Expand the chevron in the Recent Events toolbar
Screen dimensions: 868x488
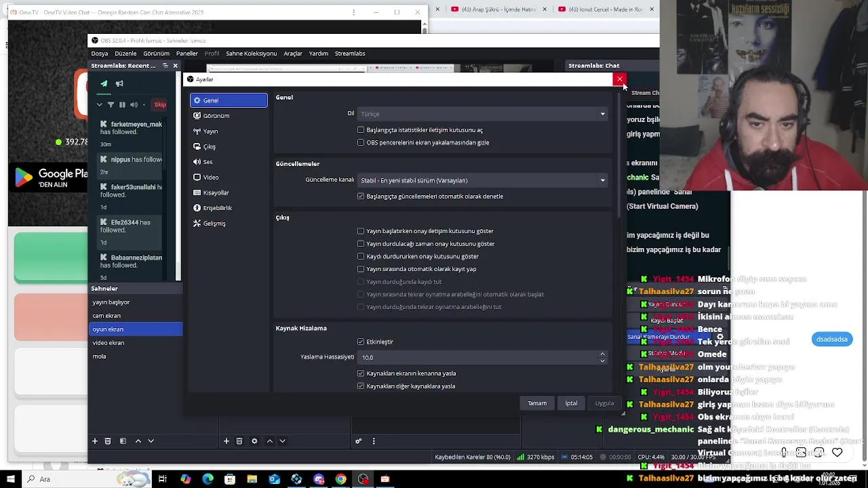100,105
